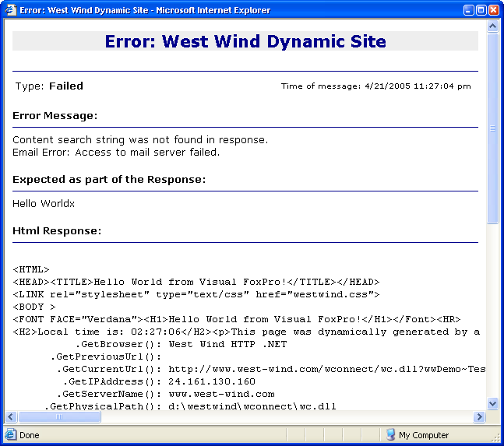Click the vertical scrollbar up arrow
Screen dimensions: 504x446
pyautogui.click(x=492, y=26)
